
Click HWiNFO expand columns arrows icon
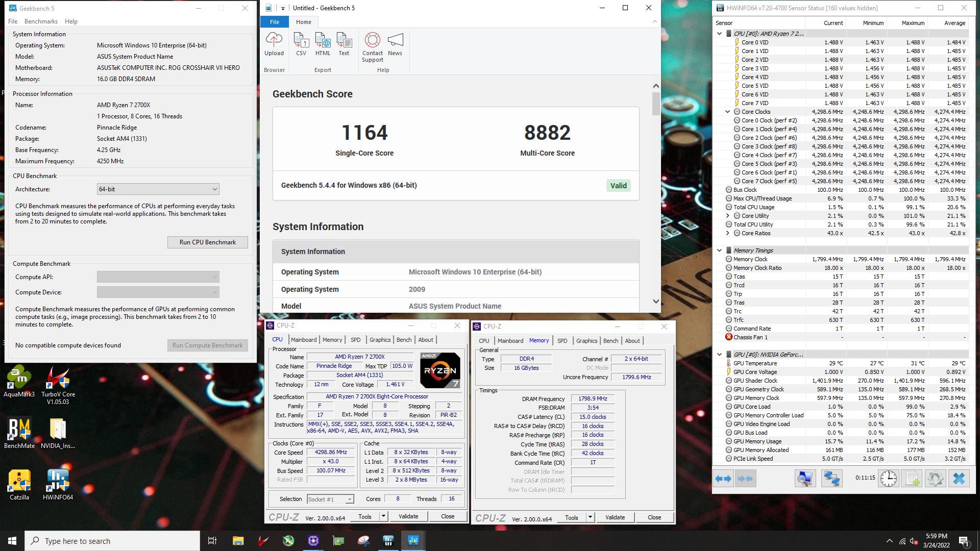pos(723,479)
